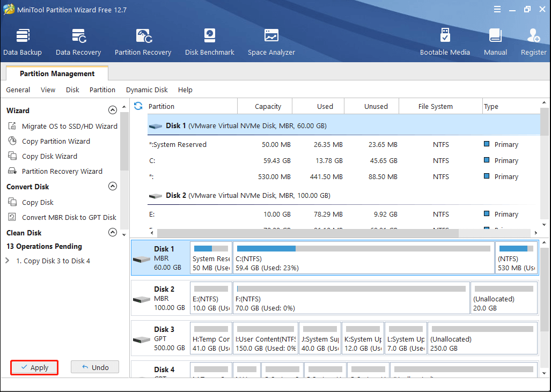The height and width of the screenshot is (392, 551).
Task: Start the Disk Benchmark tool
Action: [x=209, y=42]
